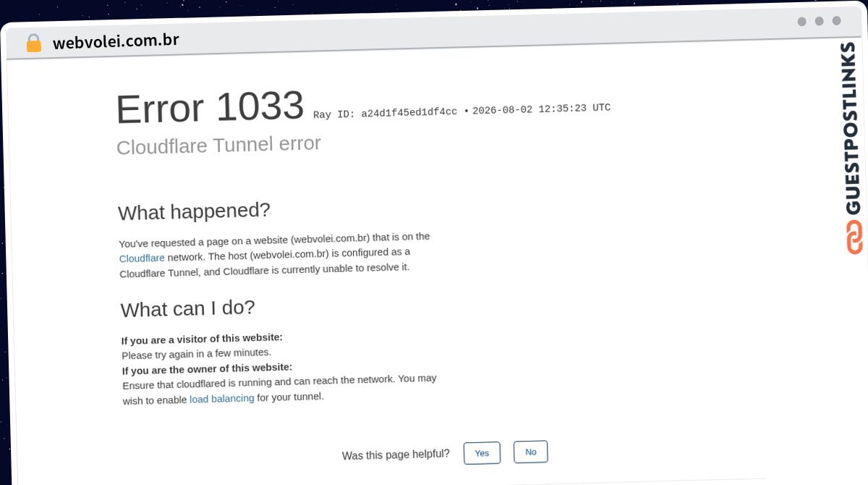Screen dimensions: 868x485
Task: Click the last gray window dot
Action: coord(836,21)
